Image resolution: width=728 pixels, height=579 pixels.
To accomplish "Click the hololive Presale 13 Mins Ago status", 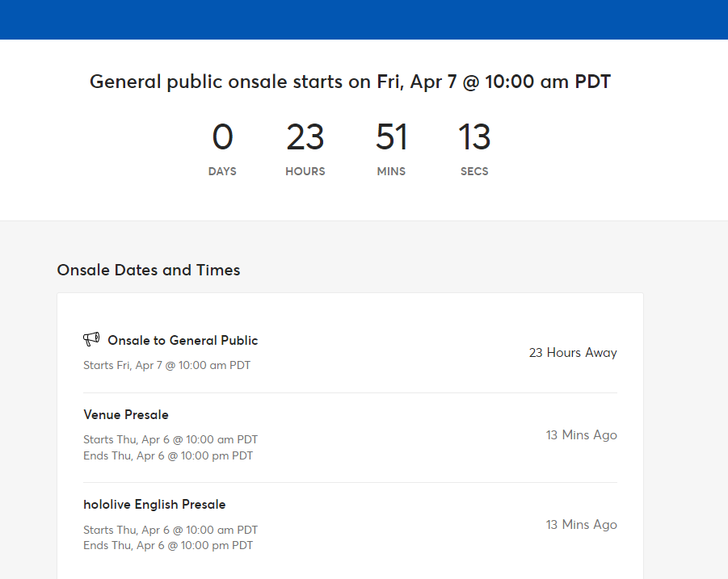I will pyautogui.click(x=581, y=525).
